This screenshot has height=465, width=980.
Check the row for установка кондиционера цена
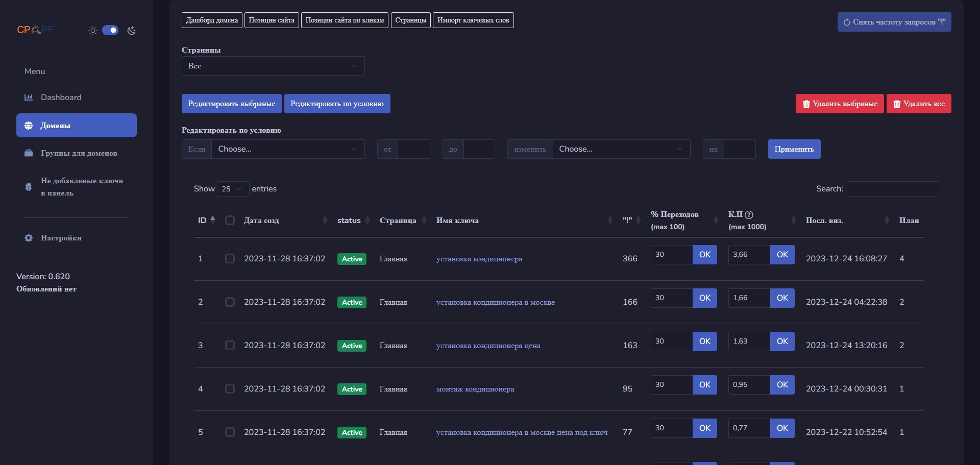point(230,346)
